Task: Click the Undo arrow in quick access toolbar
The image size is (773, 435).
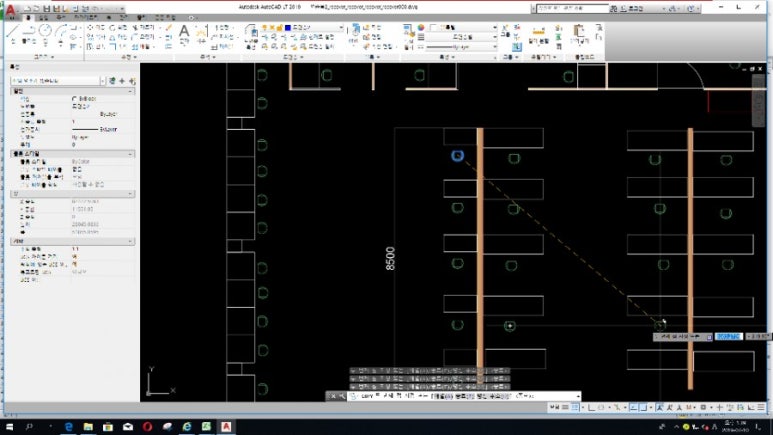Action: point(97,8)
